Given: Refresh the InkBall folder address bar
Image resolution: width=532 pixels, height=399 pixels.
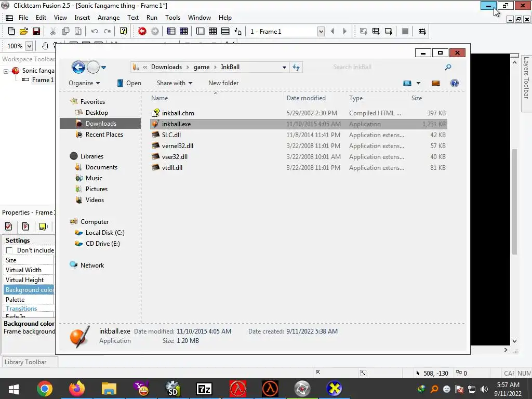Looking at the screenshot, I should click(x=296, y=67).
